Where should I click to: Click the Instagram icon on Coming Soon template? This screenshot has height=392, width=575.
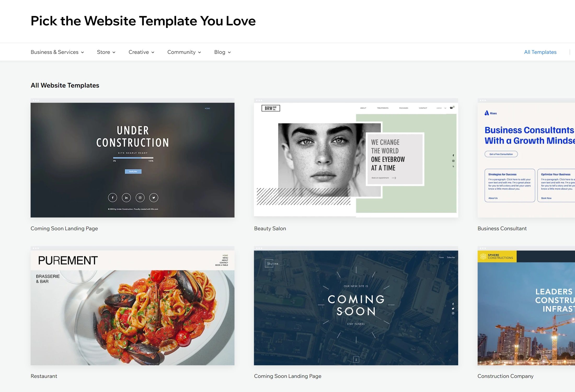tap(139, 197)
